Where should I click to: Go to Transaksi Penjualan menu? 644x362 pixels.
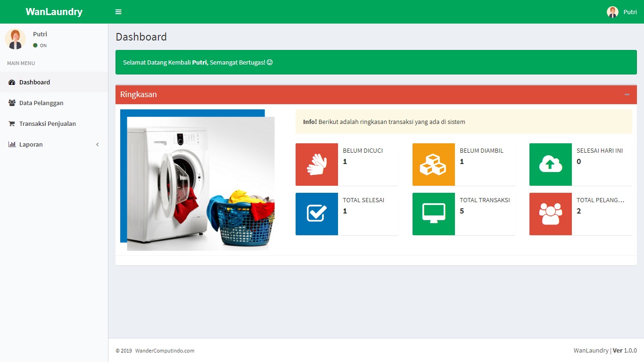(47, 124)
